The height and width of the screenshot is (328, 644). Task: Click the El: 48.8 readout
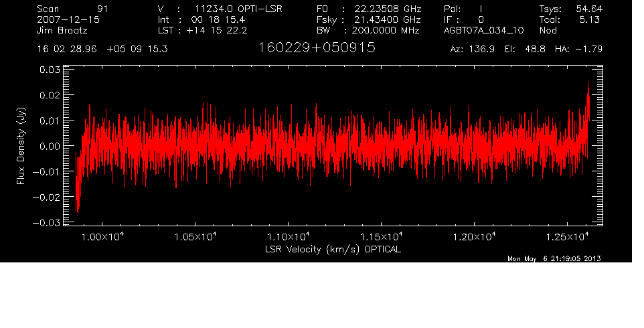tap(526, 49)
